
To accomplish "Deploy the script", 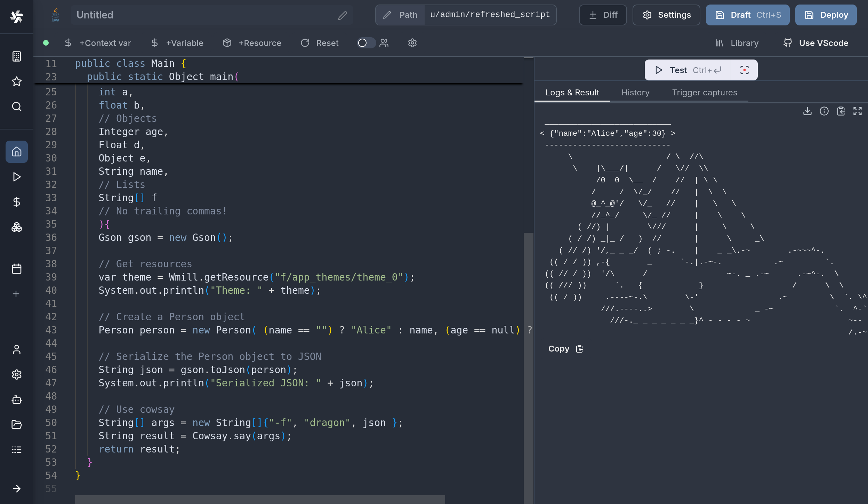I will click(x=826, y=15).
